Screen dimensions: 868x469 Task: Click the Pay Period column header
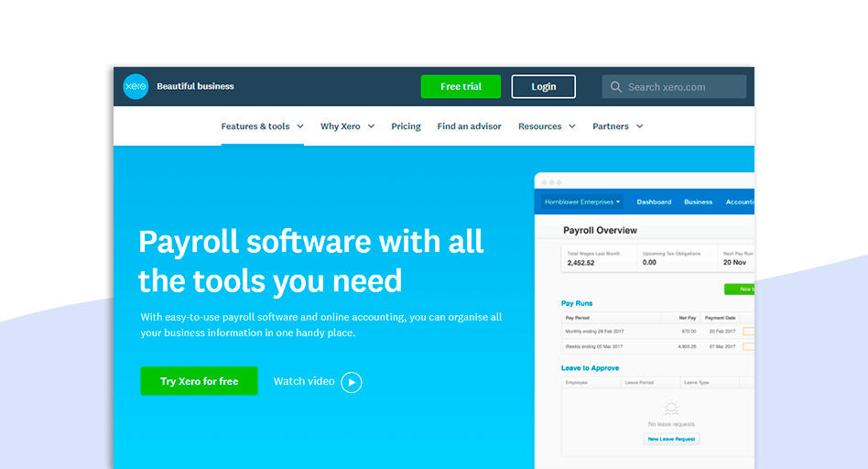click(578, 318)
